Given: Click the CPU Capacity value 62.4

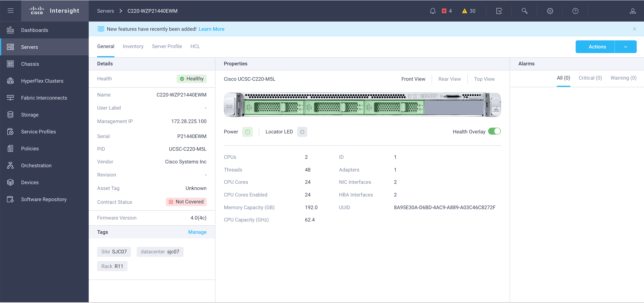Looking at the screenshot, I should (x=310, y=220).
